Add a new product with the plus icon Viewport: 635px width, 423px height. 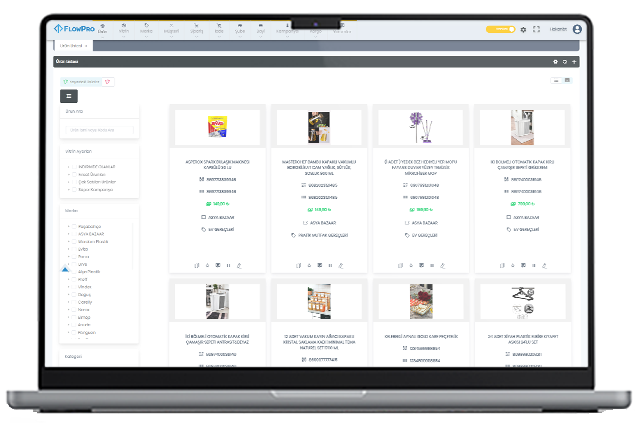tap(574, 62)
